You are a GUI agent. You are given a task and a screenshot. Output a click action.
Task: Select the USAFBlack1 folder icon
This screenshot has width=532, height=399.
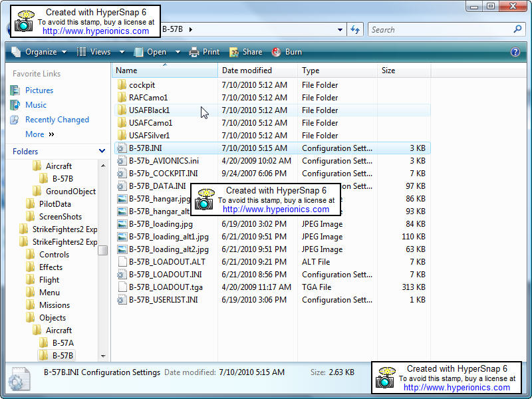pyautogui.click(x=122, y=110)
